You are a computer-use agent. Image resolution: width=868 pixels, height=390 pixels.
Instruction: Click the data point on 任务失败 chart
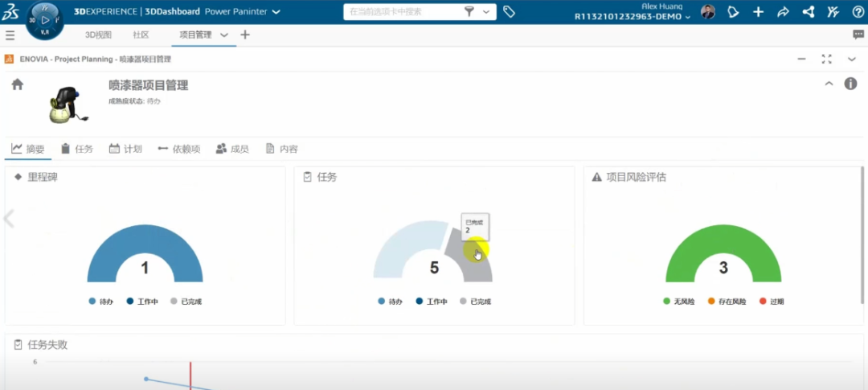point(146,379)
